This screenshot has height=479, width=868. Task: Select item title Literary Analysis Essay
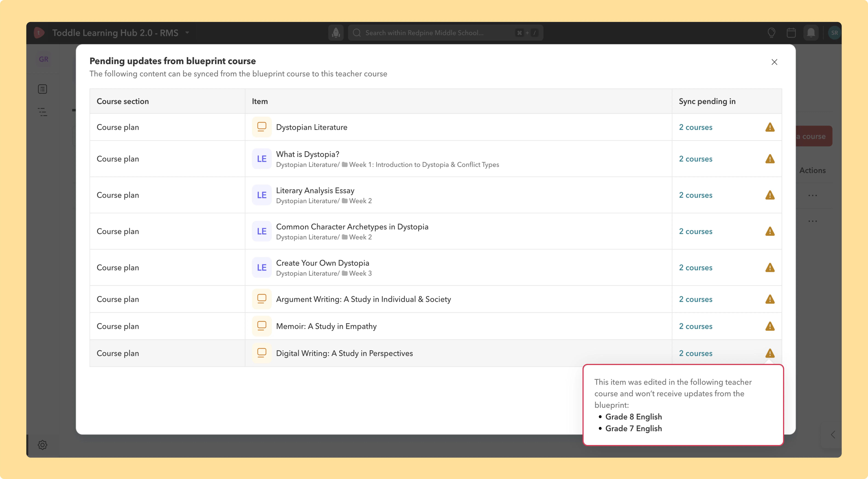tap(315, 191)
